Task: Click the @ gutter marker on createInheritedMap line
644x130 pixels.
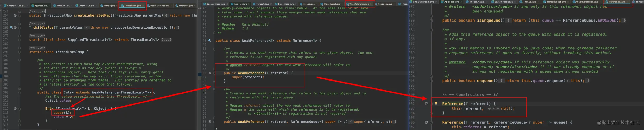Action: (15, 15)
